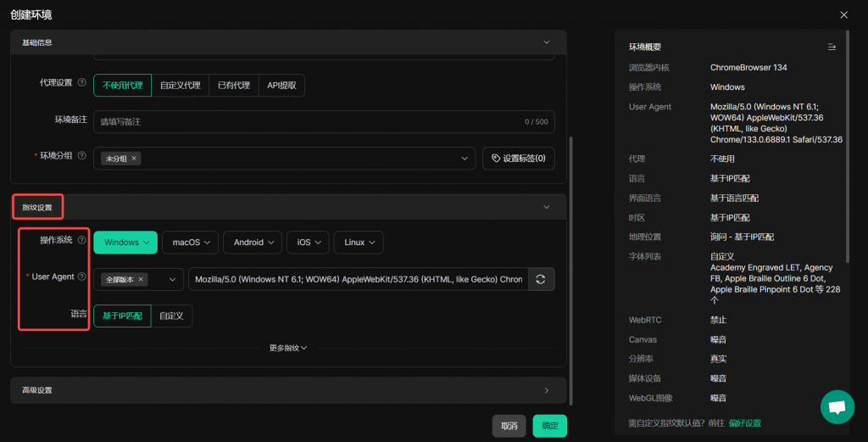868x442 pixels.
Task: Click the 环境备注 input field
Action: click(x=305, y=121)
